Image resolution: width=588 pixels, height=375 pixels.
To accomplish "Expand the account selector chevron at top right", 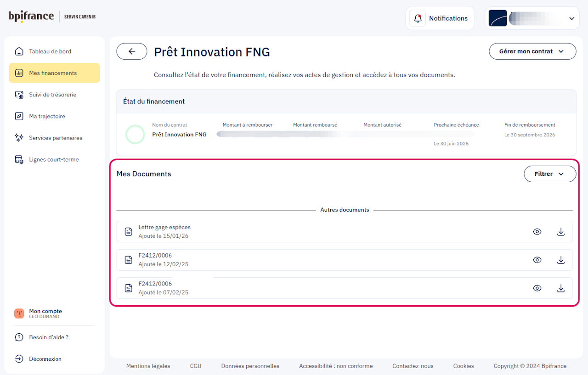I will pos(571,19).
